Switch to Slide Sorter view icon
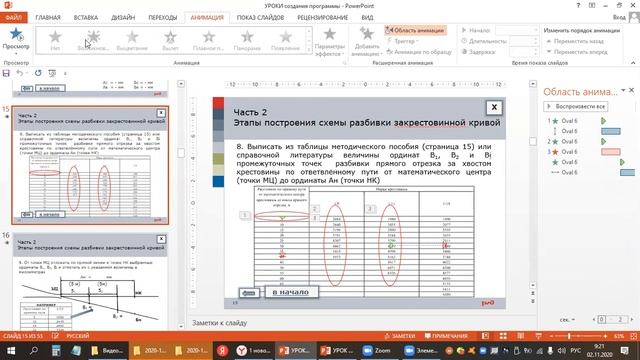Image resolution: width=640 pixels, height=360 pixels. pos(503,336)
